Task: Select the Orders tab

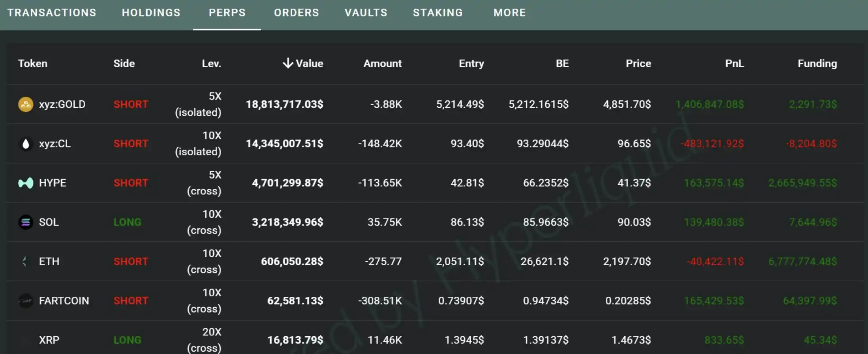Action: (296, 13)
